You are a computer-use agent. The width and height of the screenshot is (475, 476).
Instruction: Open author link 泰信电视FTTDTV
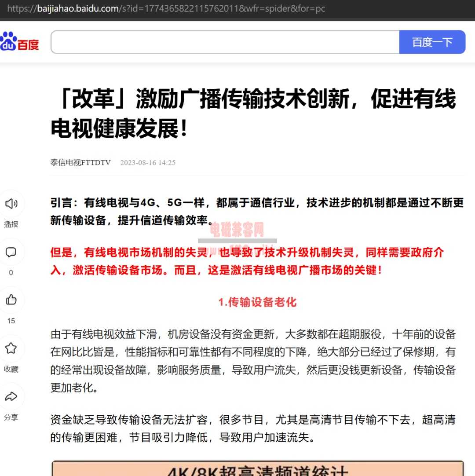coord(80,163)
